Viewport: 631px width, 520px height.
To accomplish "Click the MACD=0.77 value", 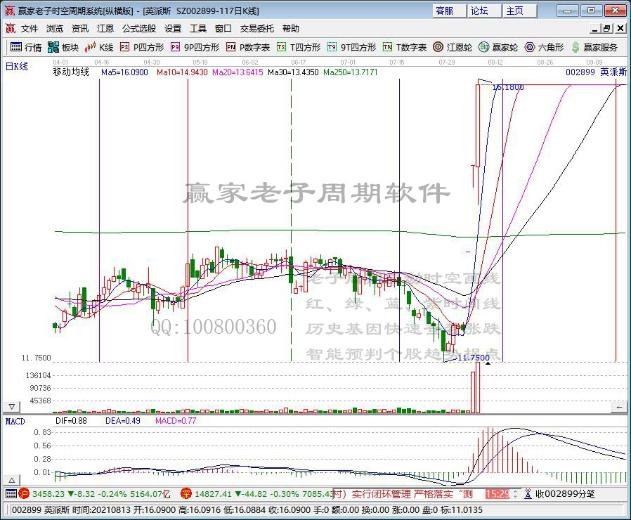I will (176, 421).
